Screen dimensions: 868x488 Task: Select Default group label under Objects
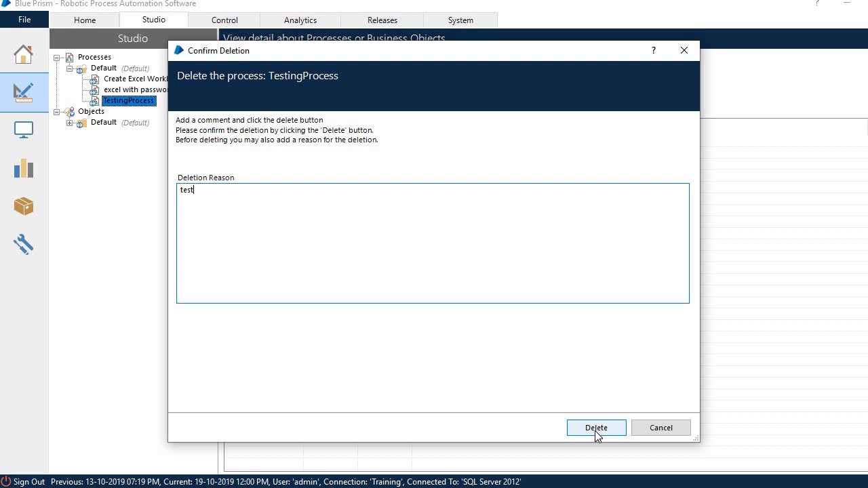[104, 123]
